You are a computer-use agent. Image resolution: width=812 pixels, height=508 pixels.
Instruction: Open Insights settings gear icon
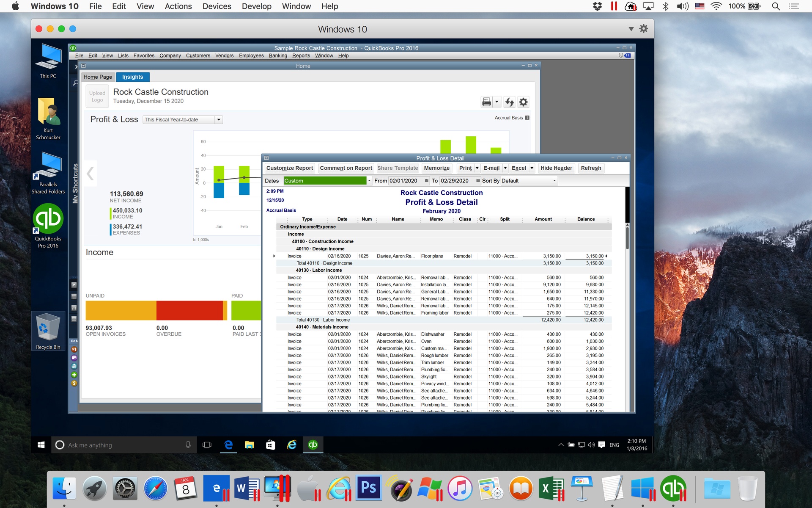coord(524,102)
